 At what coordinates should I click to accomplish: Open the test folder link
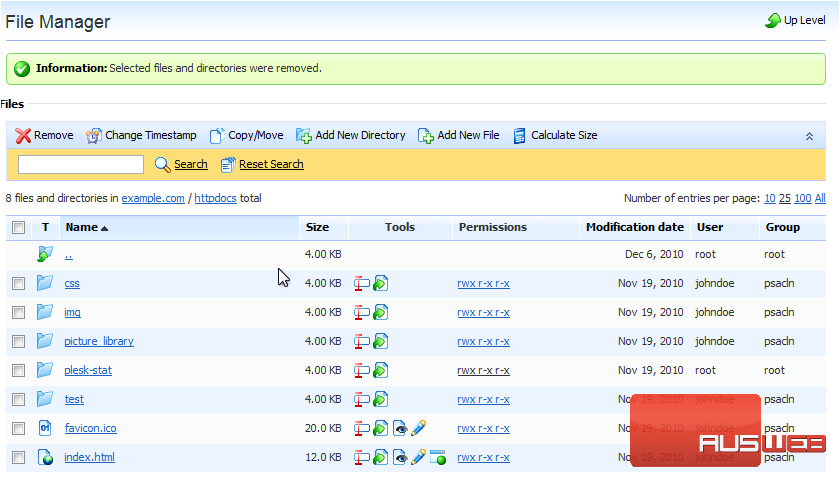coord(74,399)
